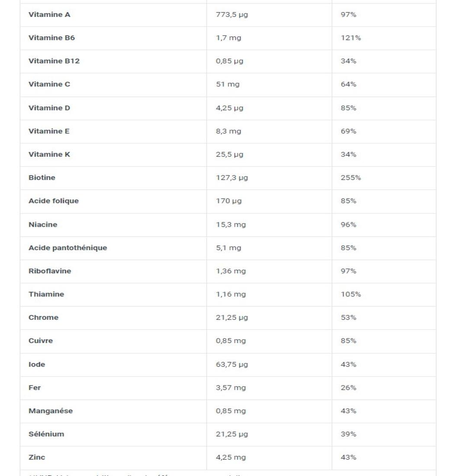The image size is (476, 476).
Task: Select the Riboflavine 97% value
Action: pyautogui.click(x=348, y=271)
